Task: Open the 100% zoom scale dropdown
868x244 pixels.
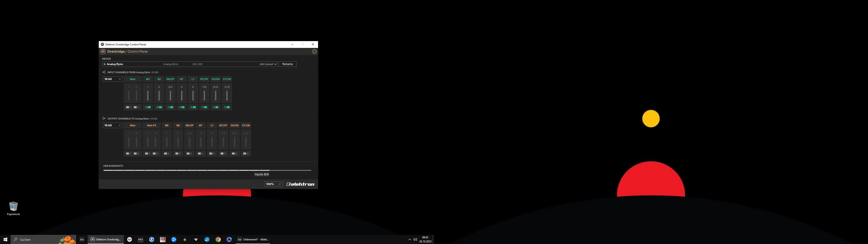Action: [273, 184]
